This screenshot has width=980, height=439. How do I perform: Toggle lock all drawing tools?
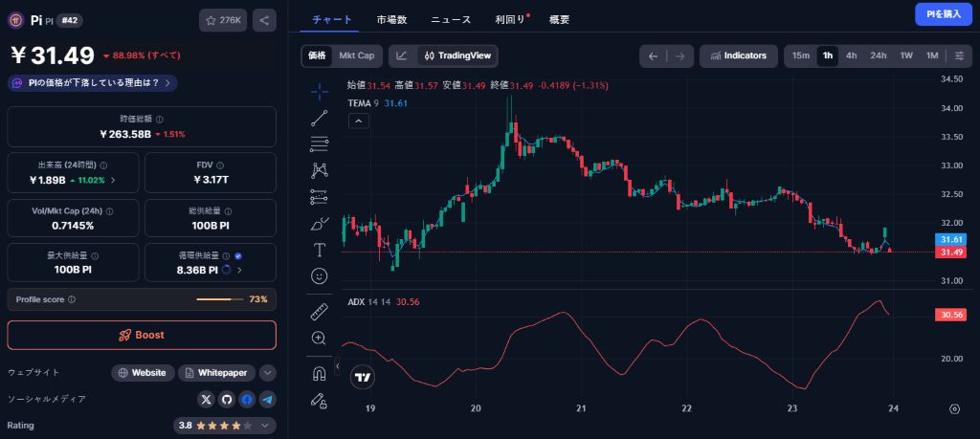pos(320,401)
